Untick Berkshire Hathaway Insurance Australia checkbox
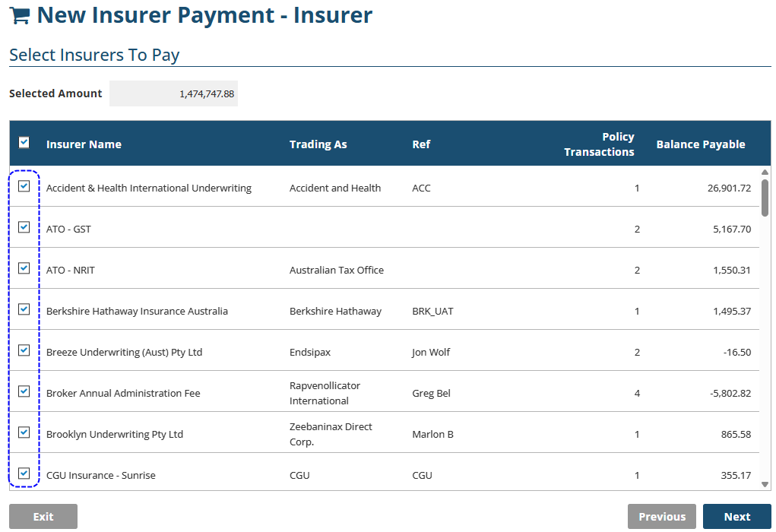776x532 pixels. pyautogui.click(x=24, y=309)
